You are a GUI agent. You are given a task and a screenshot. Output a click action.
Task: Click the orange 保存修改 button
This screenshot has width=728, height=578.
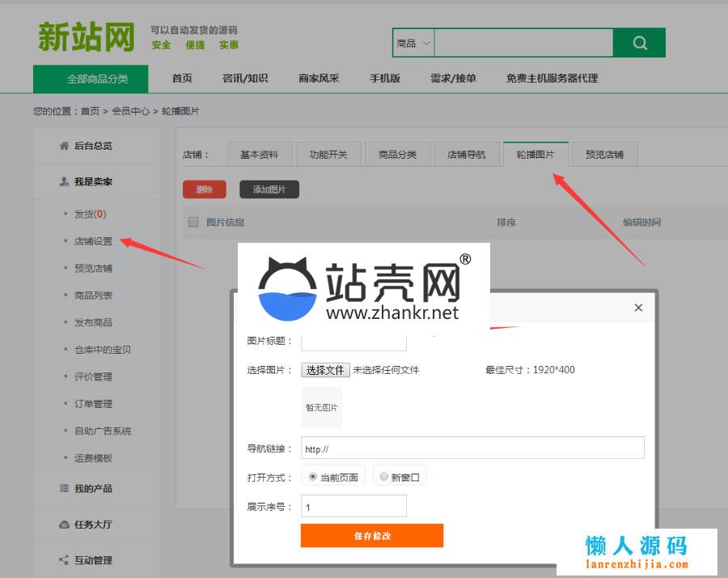tap(372, 536)
